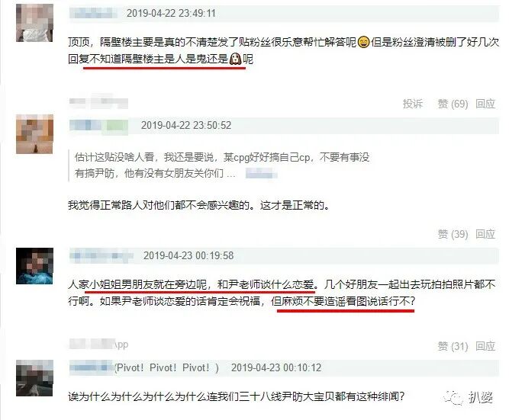Open blurred username beside 2019-04-22 23:49:11
This screenshot has width=509, height=420.
click(x=94, y=13)
